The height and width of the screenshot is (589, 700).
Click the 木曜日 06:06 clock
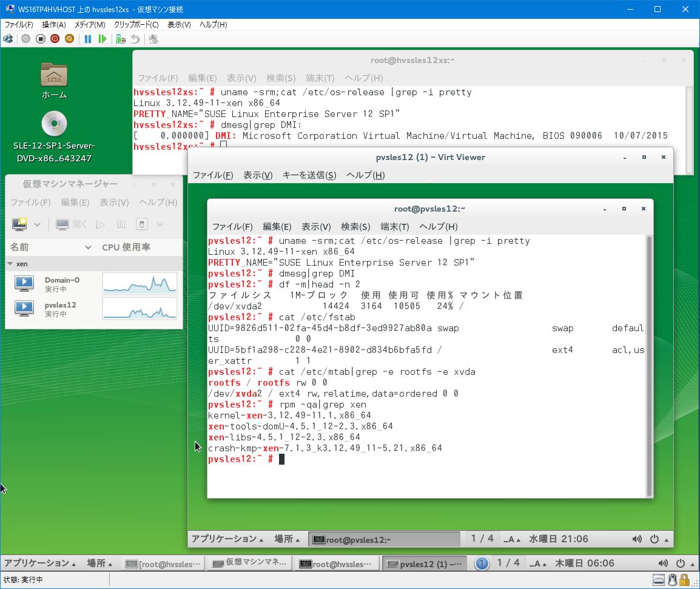click(x=584, y=563)
